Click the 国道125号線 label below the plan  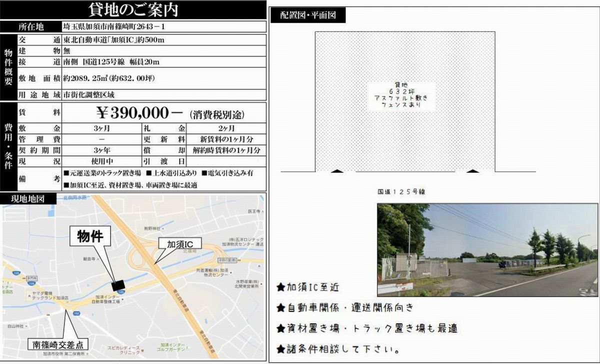pos(402,191)
